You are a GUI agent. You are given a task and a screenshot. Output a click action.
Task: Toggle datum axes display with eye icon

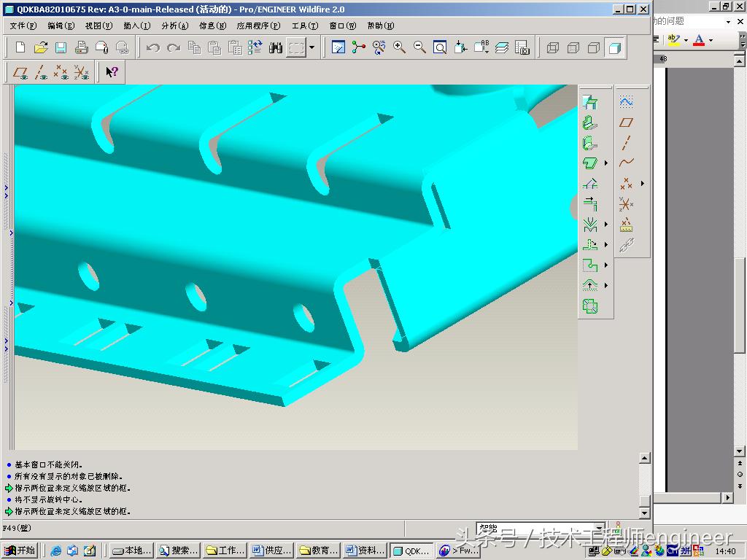tap(41, 72)
